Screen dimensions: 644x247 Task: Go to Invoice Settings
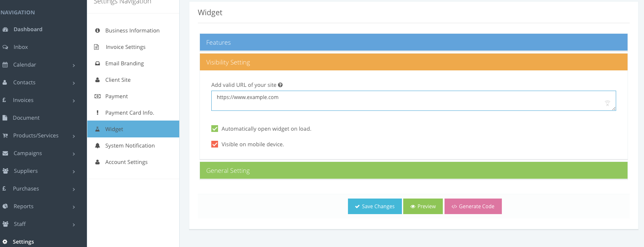click(125, 47)
